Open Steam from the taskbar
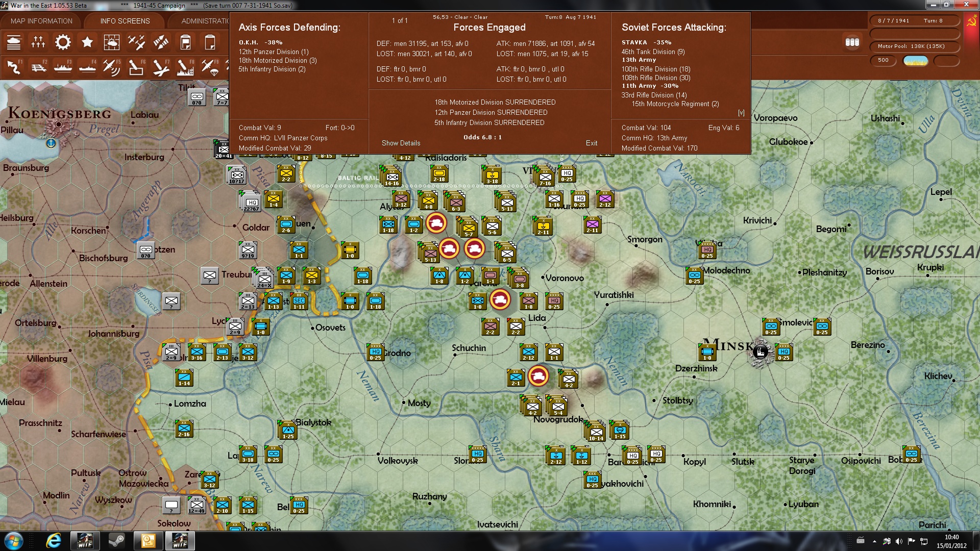The image size is (980, 551). point(117,541)
